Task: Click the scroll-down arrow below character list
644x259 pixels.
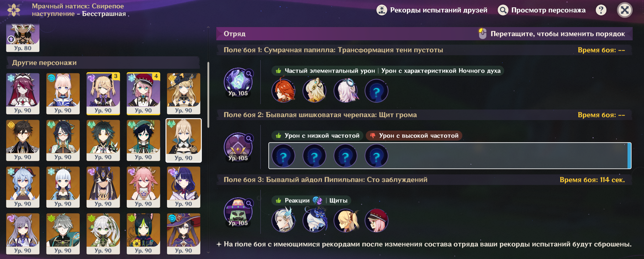Action: pyautogui.click(x=208, y=253)
